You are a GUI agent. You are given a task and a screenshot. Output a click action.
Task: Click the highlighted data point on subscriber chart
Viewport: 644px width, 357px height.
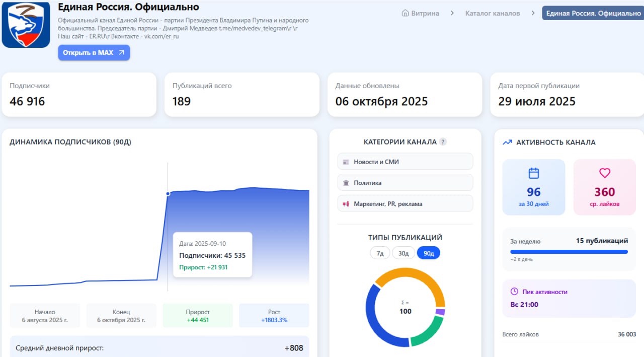tap(168, 193)
